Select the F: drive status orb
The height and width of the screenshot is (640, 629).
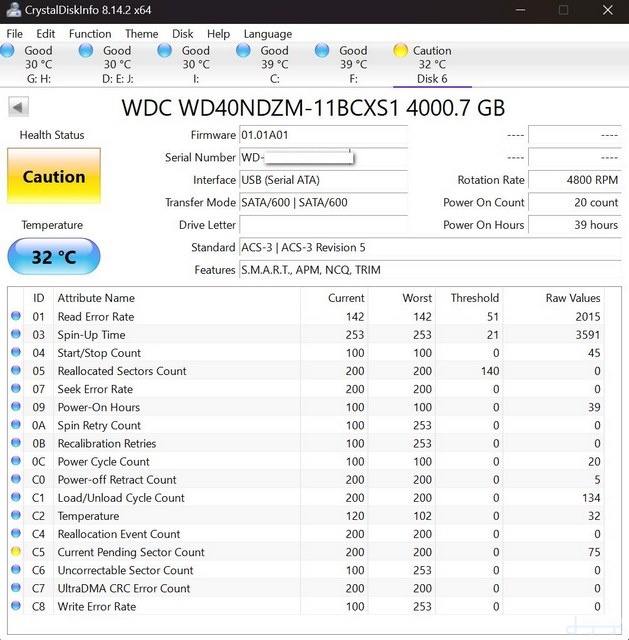(x=322, y=51)
